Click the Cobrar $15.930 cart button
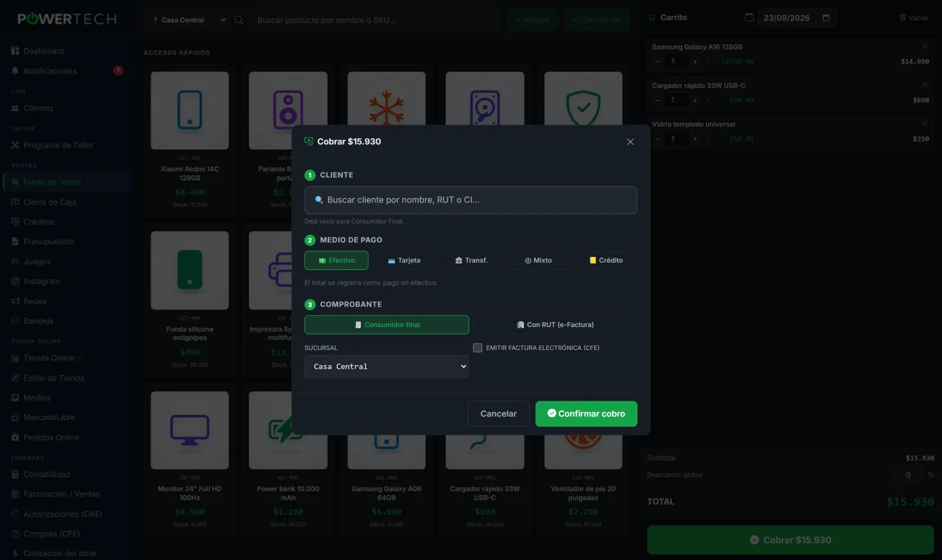Image resolution: width=942 pixels, height=560 pixels. click(790, 540)
